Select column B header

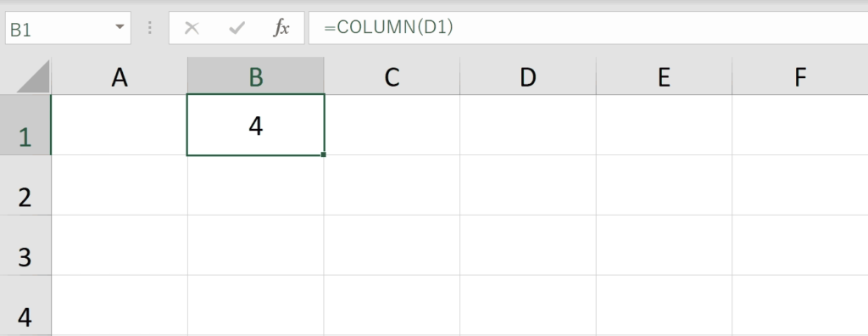coord(256,76)
